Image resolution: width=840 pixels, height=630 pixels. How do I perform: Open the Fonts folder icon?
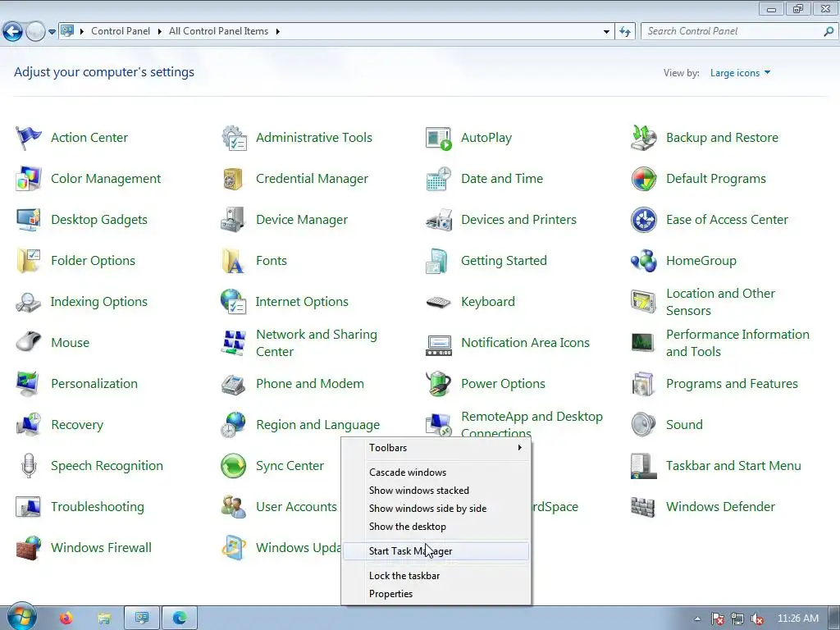click(233, 261)
